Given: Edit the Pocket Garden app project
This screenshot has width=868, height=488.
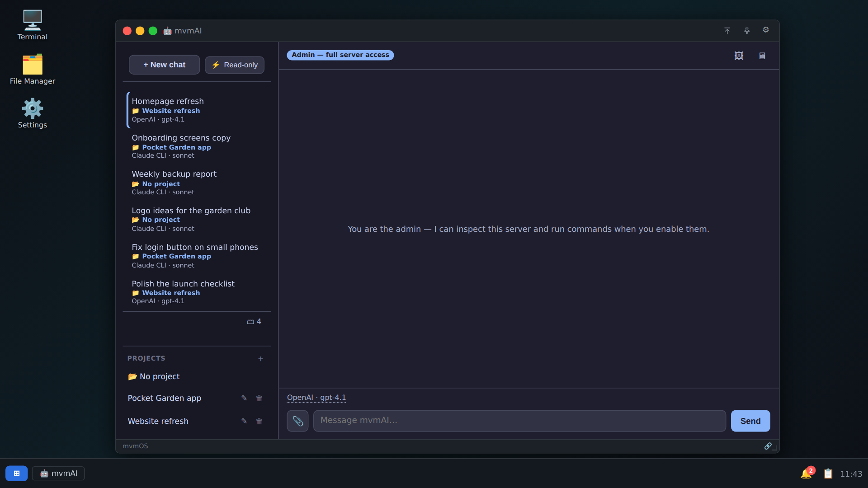Looking at the screenshot, I should [x=244, y=398].
